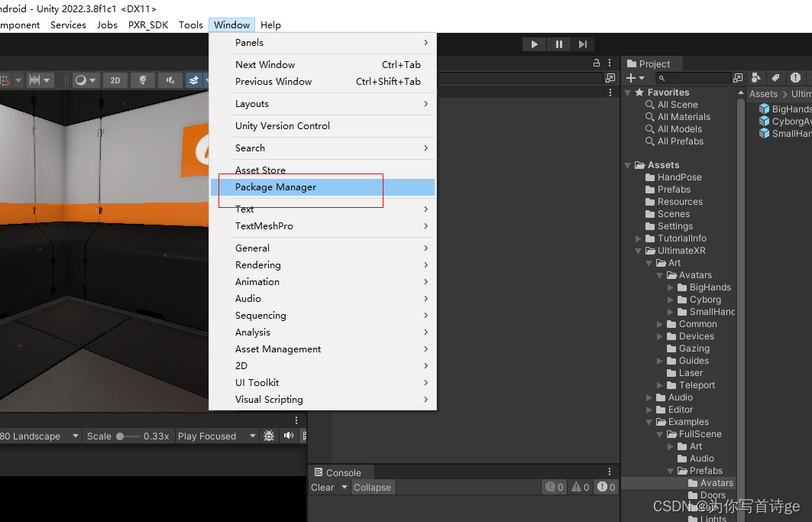The image size is (812, 522).
Task: Open the Landscape resolution dropdown
Action: click(40, 436)
